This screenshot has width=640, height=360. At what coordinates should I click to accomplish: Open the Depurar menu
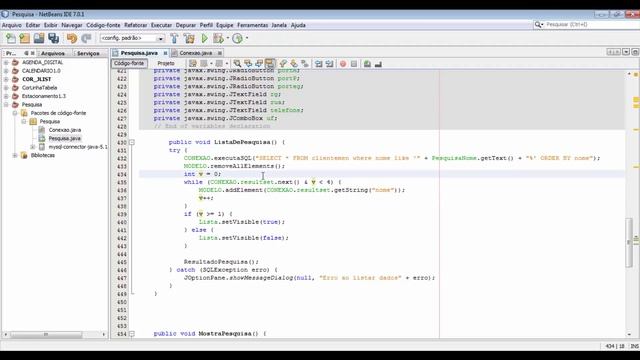pyautogui.click(x=186, y=25)
